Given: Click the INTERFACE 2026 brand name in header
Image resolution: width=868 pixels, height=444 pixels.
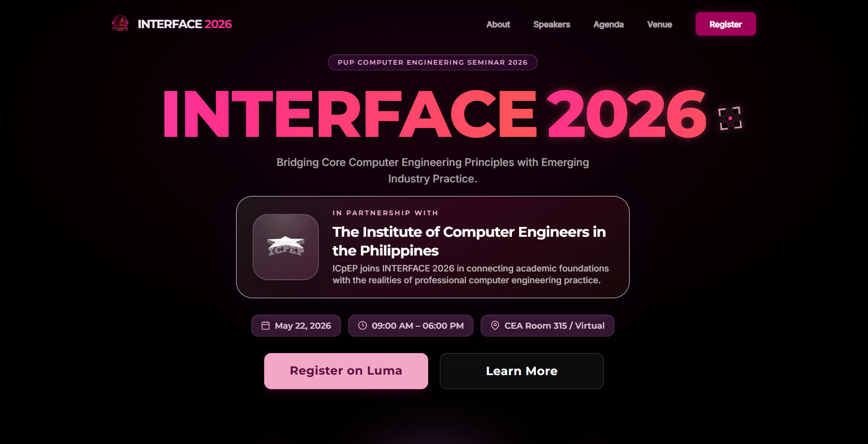Looking at the screenshot, I should click(x=185, y=24).
